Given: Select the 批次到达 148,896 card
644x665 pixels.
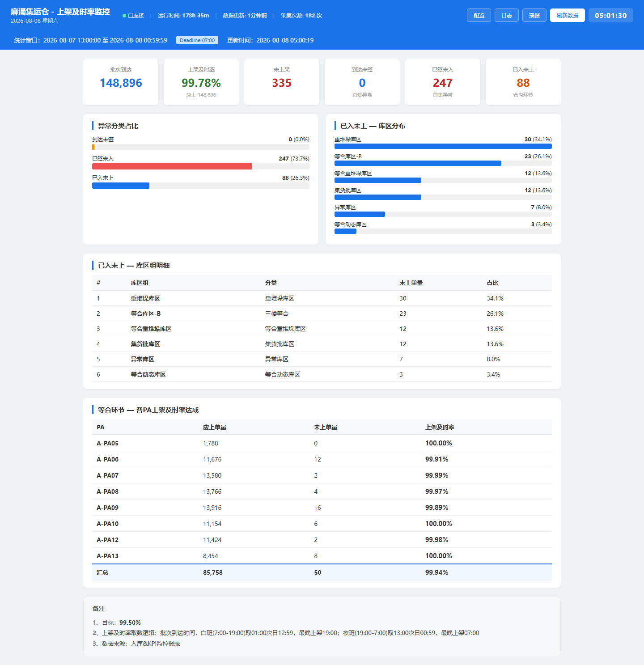Looking at the screenshot, I should point(121,82).
